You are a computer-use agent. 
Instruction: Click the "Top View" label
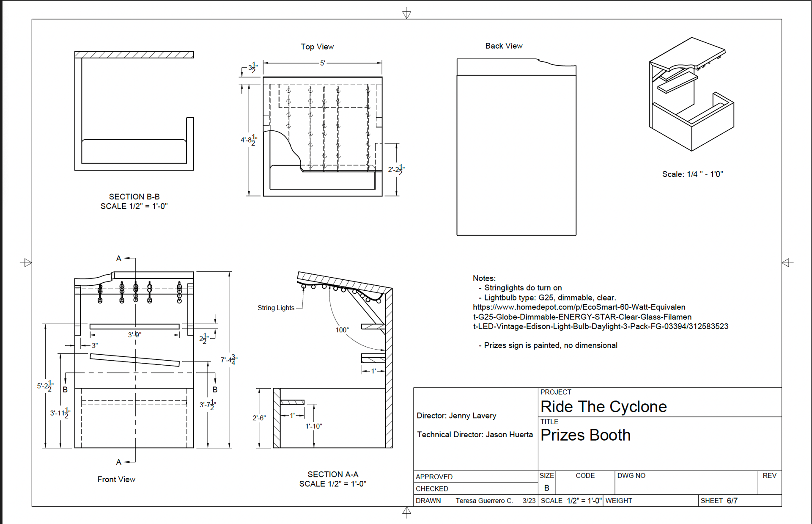317,47
